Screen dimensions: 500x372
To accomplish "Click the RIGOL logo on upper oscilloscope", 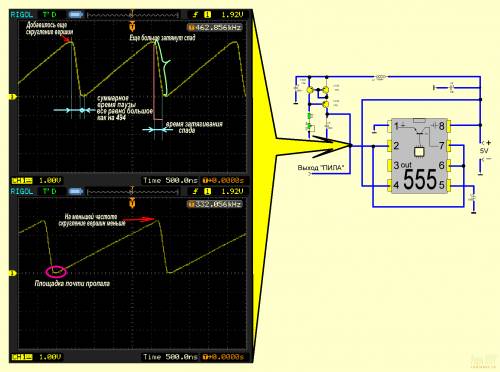I will [x=22, y=15].
